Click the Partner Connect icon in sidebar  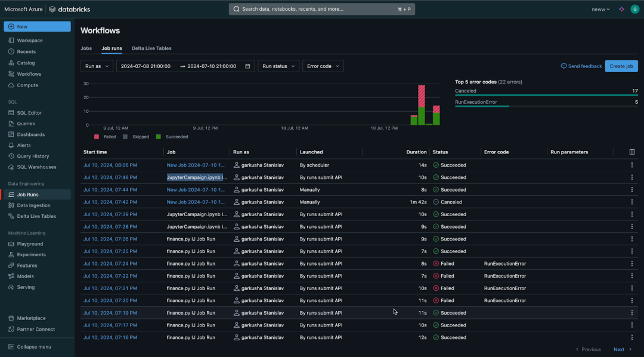tap(11, 329)
